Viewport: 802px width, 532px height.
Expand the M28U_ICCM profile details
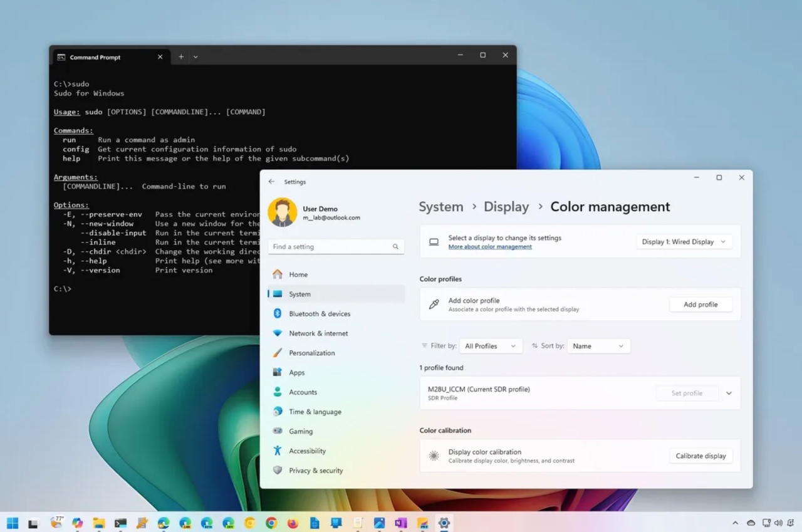click(728, 393)
